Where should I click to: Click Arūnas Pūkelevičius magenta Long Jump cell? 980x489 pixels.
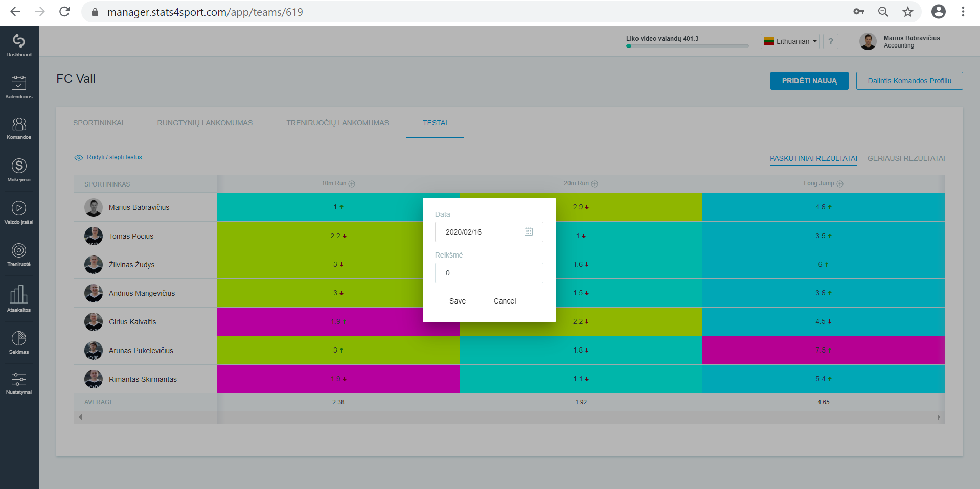823,351
